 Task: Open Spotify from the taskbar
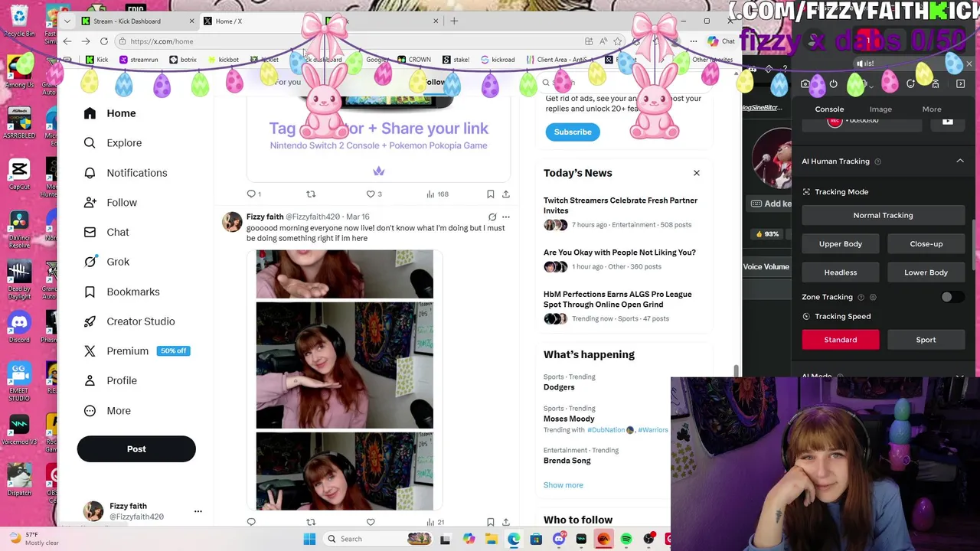pyautogui.click(x=626, y=539)
